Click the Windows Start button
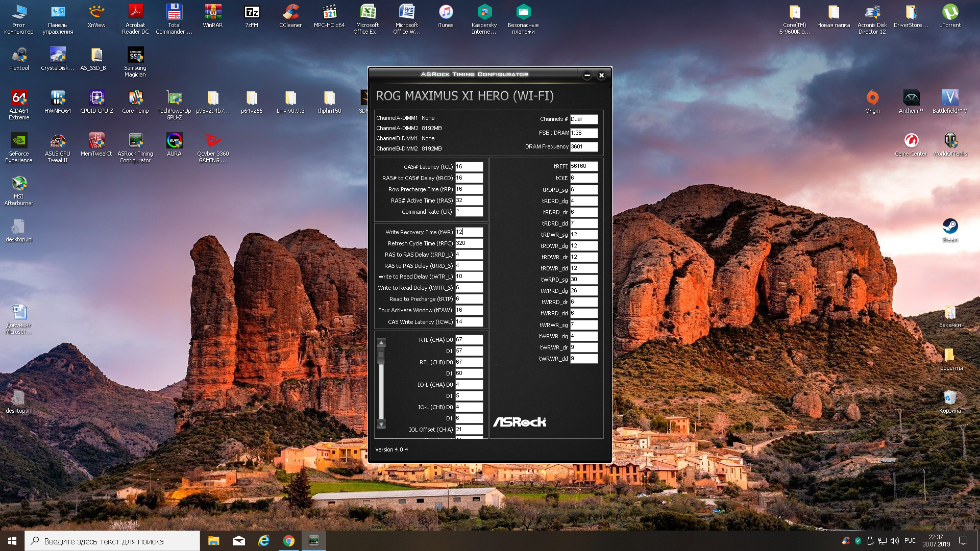This screenshot has width=980, height=551. [12, 541]
